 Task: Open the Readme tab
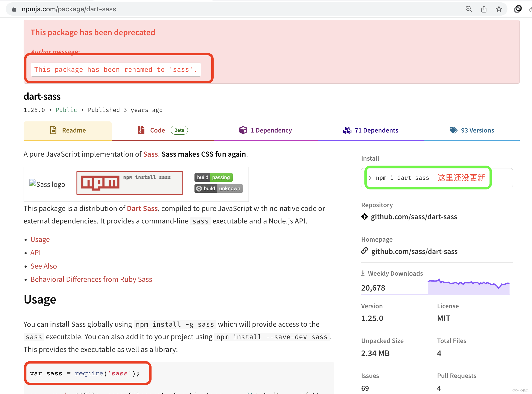(x=68, y=130)
